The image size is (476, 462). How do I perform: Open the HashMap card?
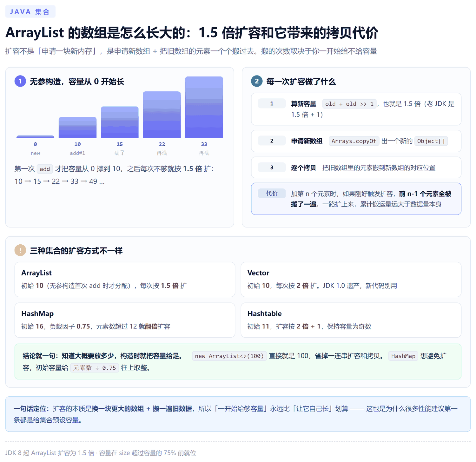click(x=125, y=320)
